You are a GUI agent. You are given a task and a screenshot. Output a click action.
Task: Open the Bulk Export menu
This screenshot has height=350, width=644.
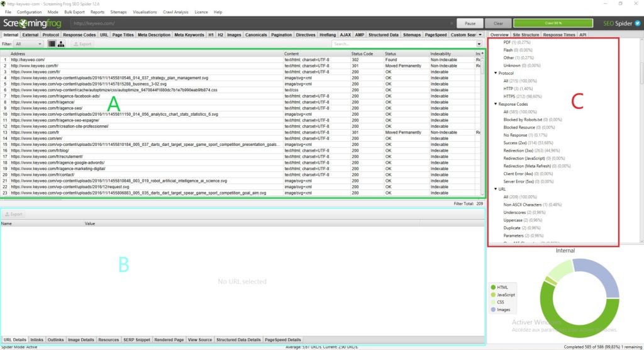point(74,12)
